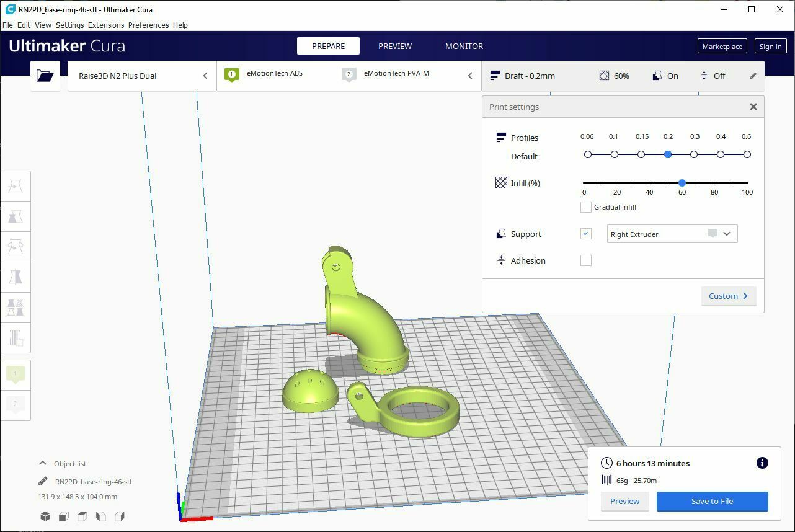Click the Save to File button

point(712,501)
